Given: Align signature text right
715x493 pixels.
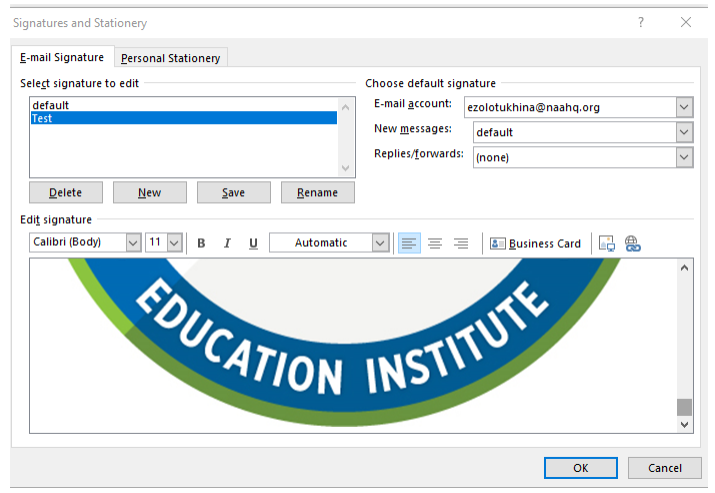Looking at the screenshot, I should coord(461,243).
